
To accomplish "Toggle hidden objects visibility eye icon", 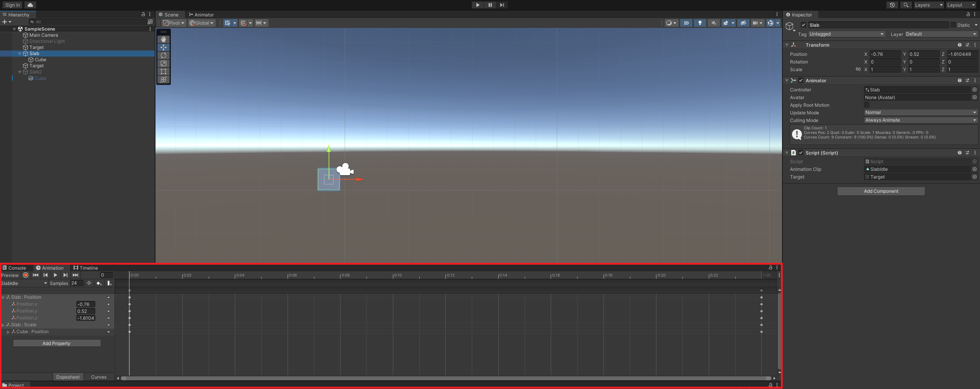I will 743,23.
